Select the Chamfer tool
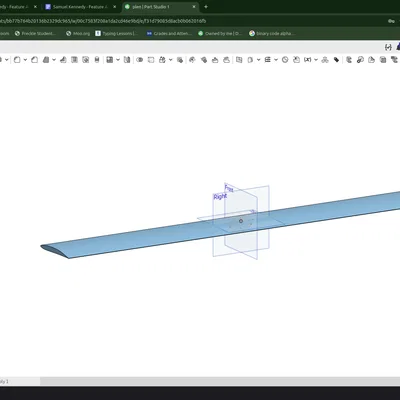 [34, 60]
